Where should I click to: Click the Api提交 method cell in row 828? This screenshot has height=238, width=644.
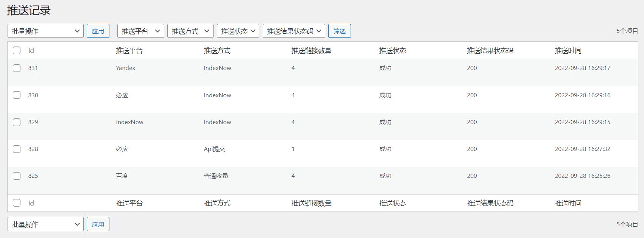pyautogui.click(x=214, y=149)
